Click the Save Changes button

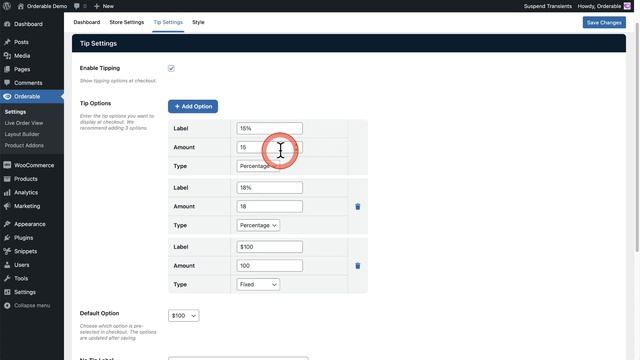pos(604,22)
